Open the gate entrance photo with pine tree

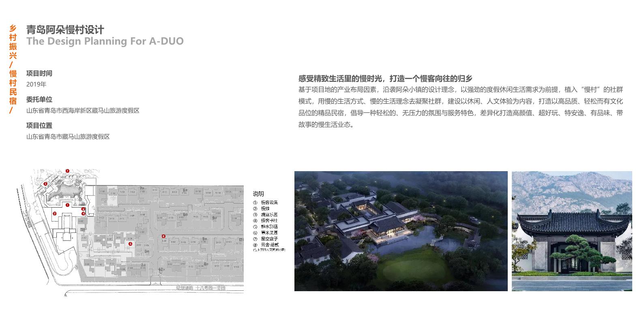point(571,231)
